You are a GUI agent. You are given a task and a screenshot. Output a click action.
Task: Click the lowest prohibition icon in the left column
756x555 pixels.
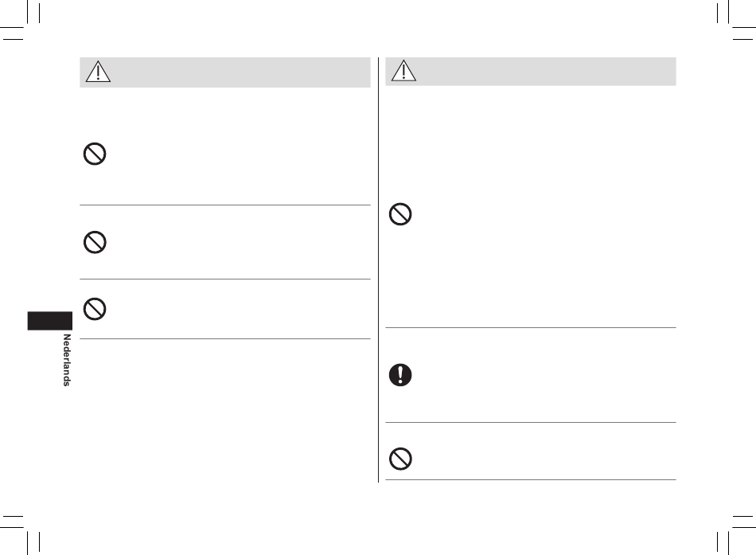95,309
